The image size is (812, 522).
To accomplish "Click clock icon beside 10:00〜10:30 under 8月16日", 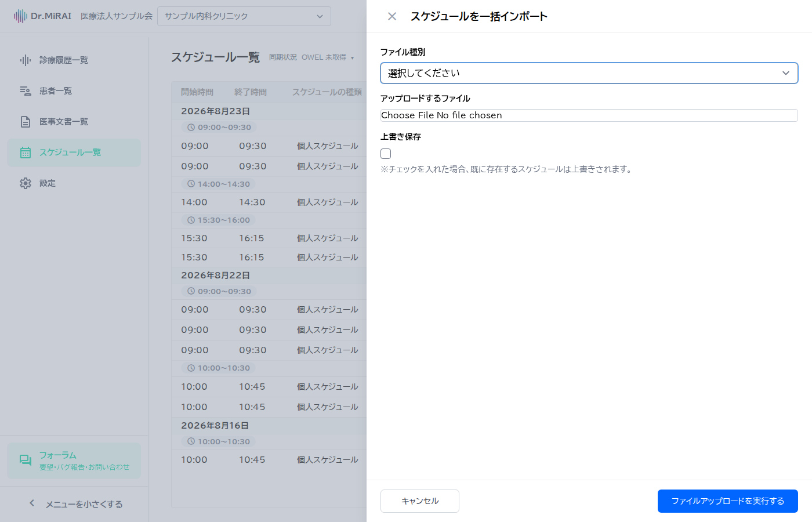I will point(191,441).
